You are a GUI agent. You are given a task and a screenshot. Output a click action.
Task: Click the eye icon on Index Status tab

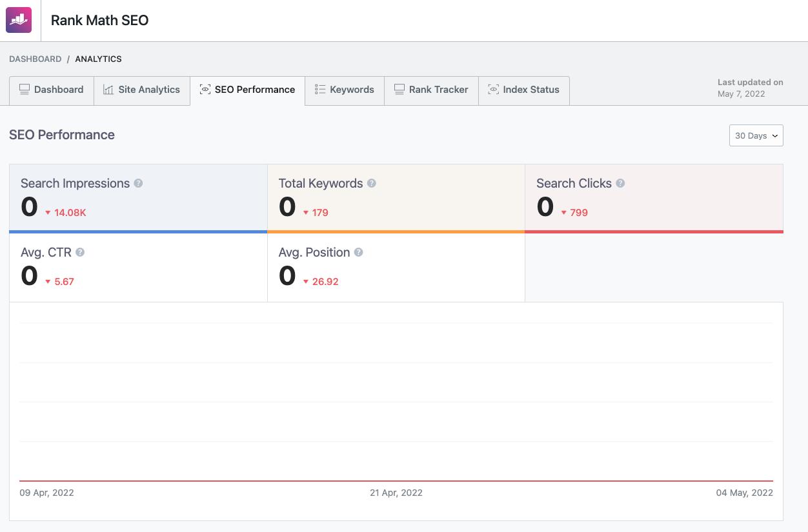click(493, 90)
